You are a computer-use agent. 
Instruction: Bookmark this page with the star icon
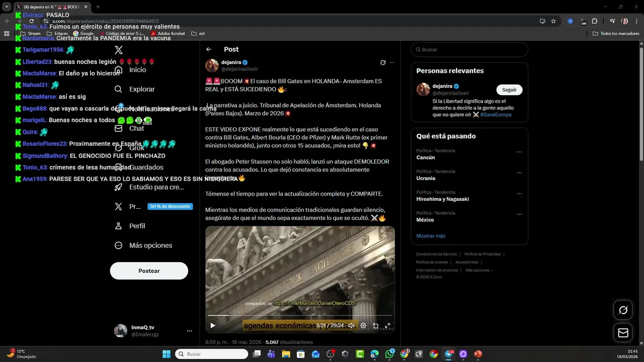coord(553,21)
